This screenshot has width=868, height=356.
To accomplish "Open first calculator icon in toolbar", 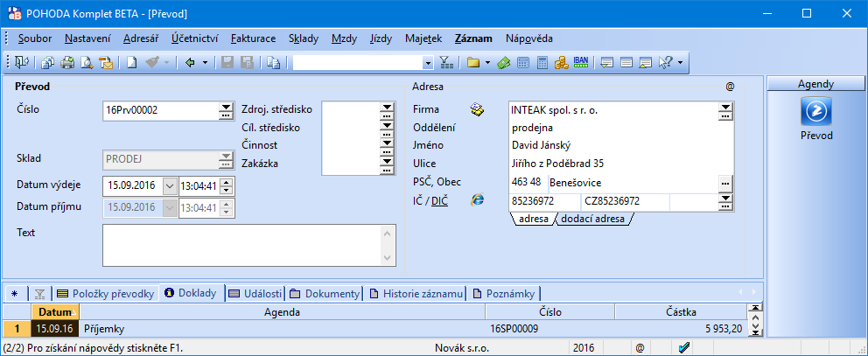I will click(x=522, y=63).
